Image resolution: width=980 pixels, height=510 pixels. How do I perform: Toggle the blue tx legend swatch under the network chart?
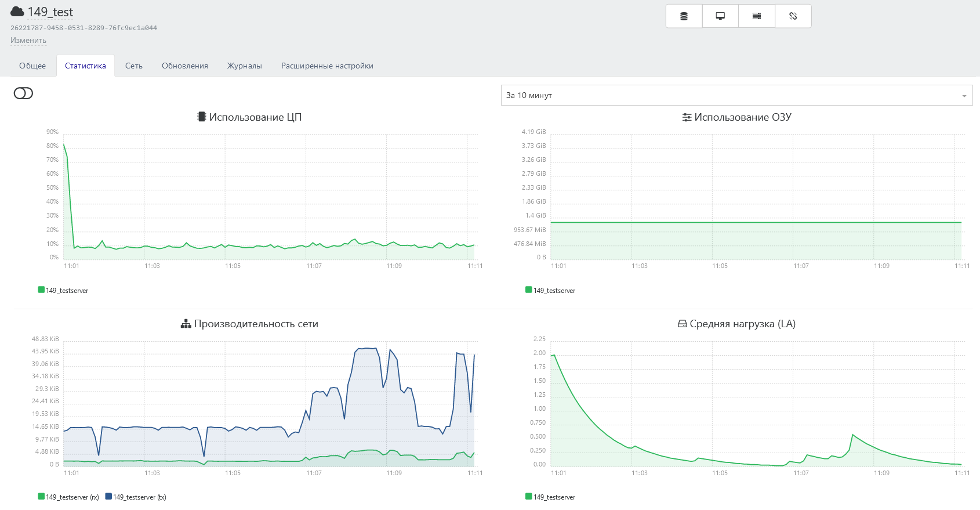click(x=108, y=496)
